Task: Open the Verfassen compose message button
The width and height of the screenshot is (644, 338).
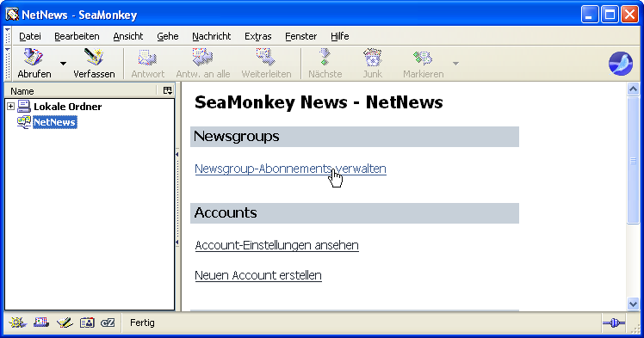Action: click(94, 63)
